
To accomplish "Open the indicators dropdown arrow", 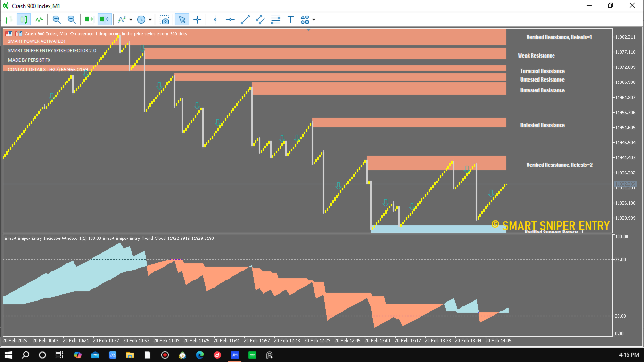I will [131, 20].
